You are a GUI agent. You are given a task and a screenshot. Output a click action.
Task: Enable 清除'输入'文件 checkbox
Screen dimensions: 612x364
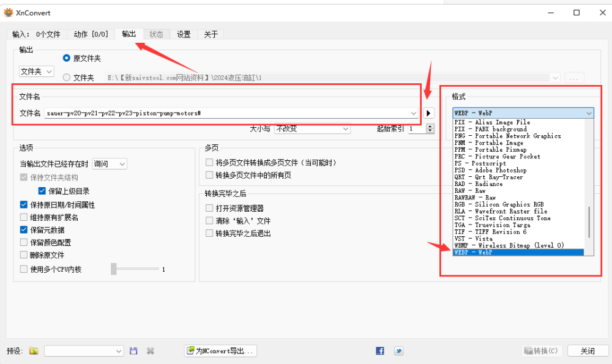tap(209, 220)
